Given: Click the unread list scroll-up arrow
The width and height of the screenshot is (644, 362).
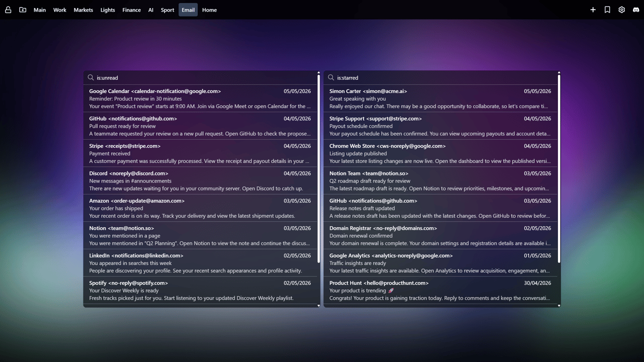Looking at the screenshot, I should 318,73.
